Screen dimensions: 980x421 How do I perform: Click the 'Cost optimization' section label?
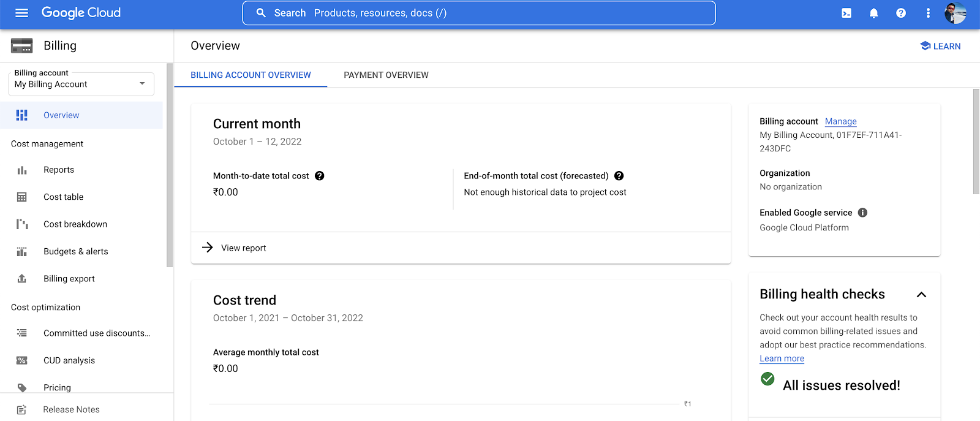[45, 308]
